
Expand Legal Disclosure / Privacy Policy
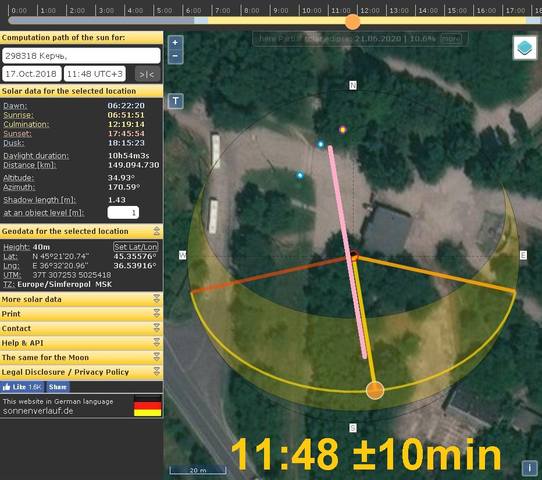(81, 372)
